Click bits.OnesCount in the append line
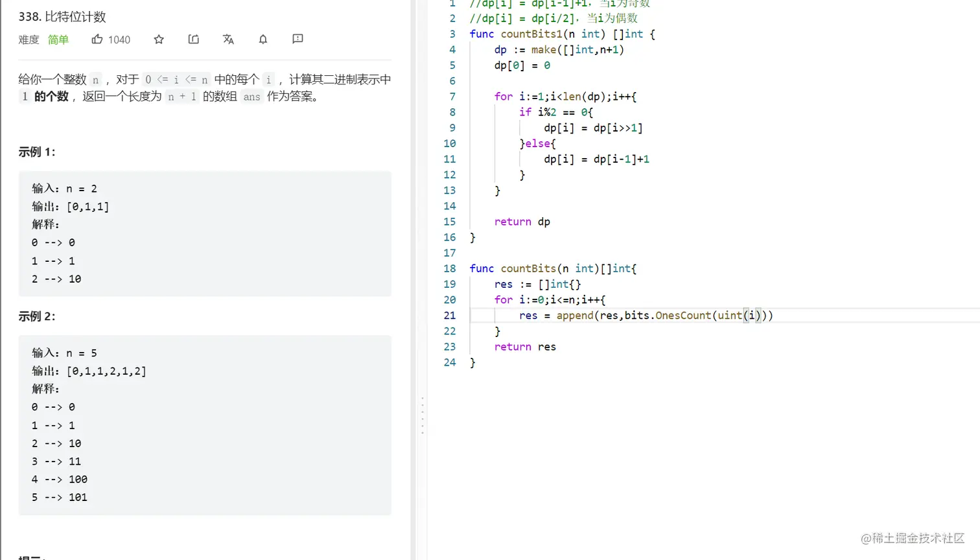The height and width of the screenshot is (560, 980). click(668, 316)
